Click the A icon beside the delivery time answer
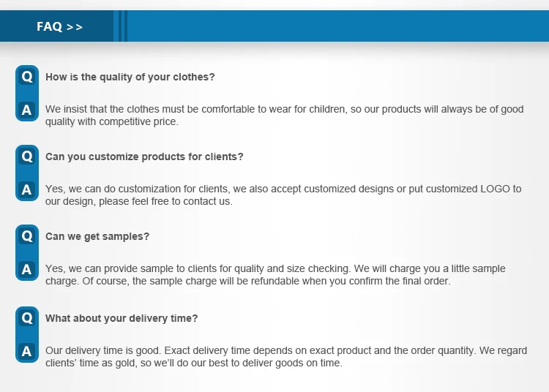 click(27, 352)
